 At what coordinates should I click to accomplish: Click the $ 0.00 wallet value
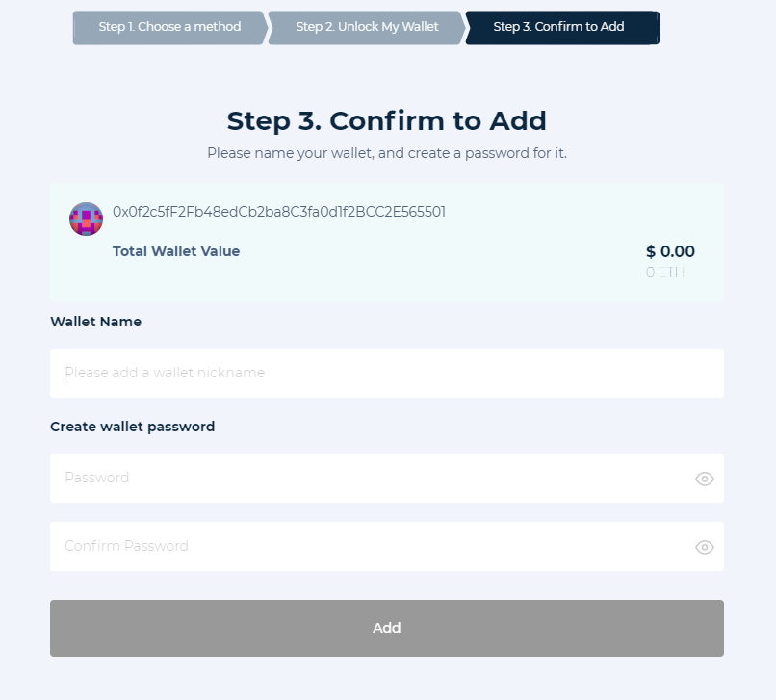coord(670,251)
